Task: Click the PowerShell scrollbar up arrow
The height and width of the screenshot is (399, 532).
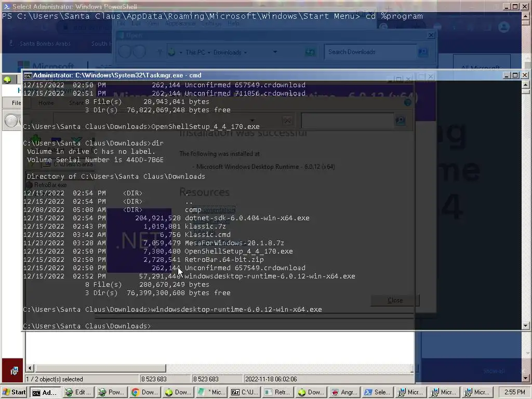Action: (525, 16)
